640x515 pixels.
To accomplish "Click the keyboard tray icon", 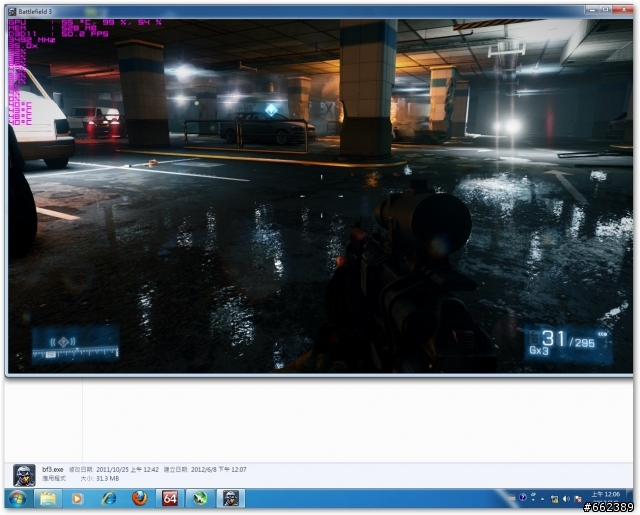I will (511, 498).
